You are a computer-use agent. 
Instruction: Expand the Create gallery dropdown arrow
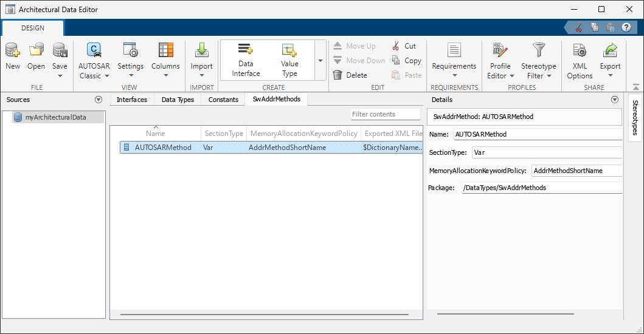pos(320,61)
